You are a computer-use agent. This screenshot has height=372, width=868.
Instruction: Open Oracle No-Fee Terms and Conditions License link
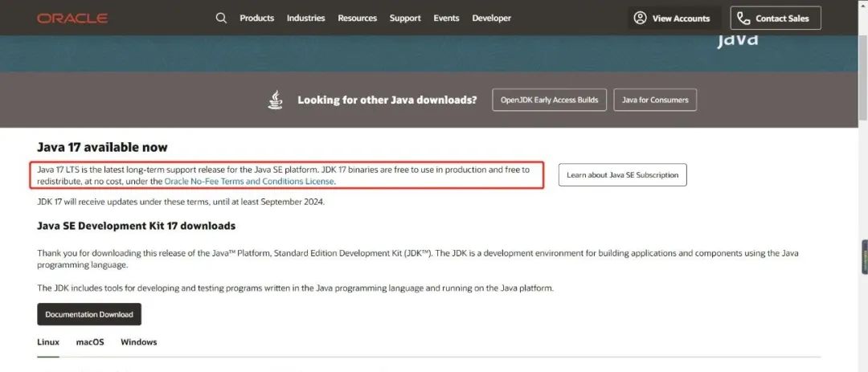coord(249,181)
